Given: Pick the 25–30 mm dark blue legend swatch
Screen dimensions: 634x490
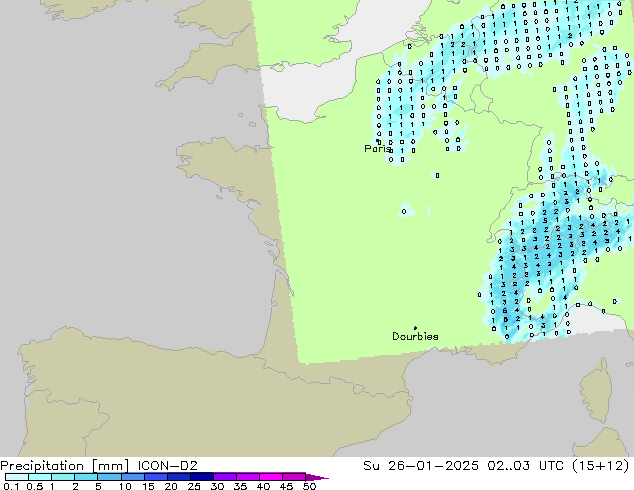Looking at the screenshot, I should pos(201,477).
